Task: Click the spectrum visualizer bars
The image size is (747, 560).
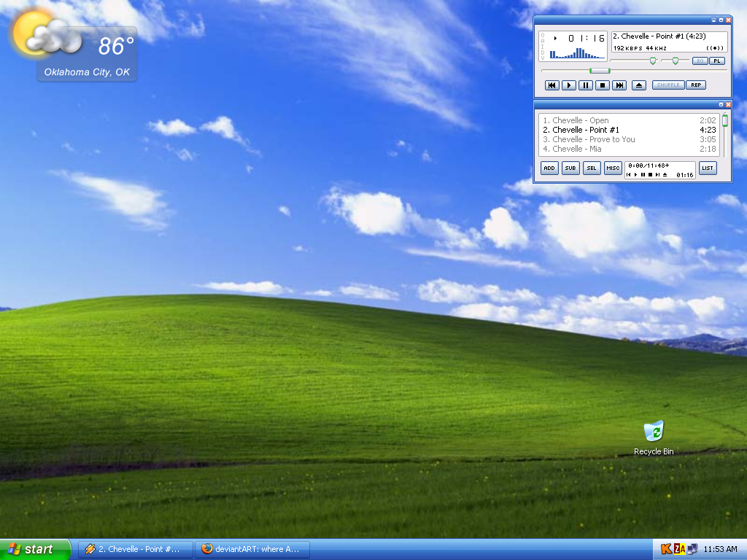Action: [x=577, y=52]
